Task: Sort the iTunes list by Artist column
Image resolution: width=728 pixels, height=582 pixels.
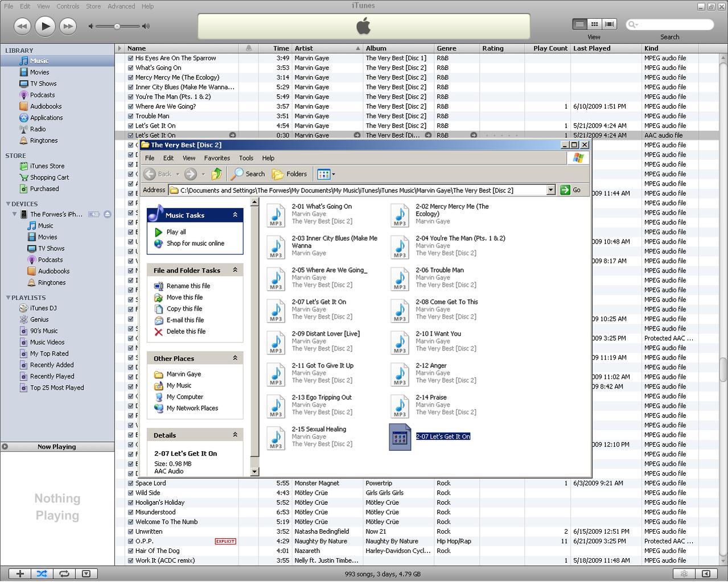Action: point(327,48)
